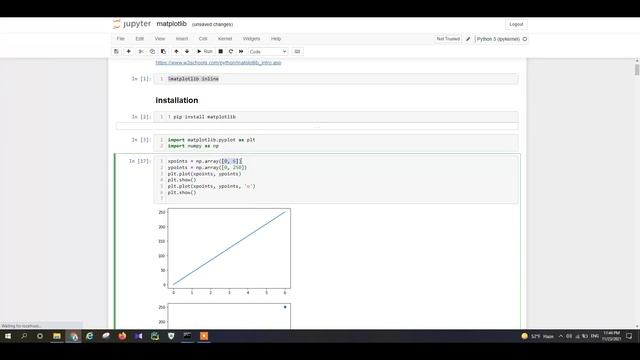Open the Edge browser from the taskbar

pyautogui.click(x=89, y=336)
